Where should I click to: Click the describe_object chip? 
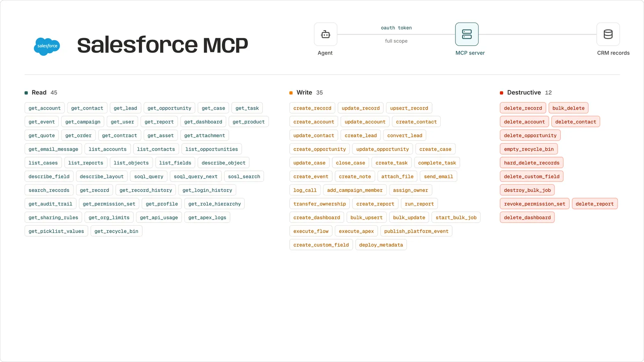point(223,163)
